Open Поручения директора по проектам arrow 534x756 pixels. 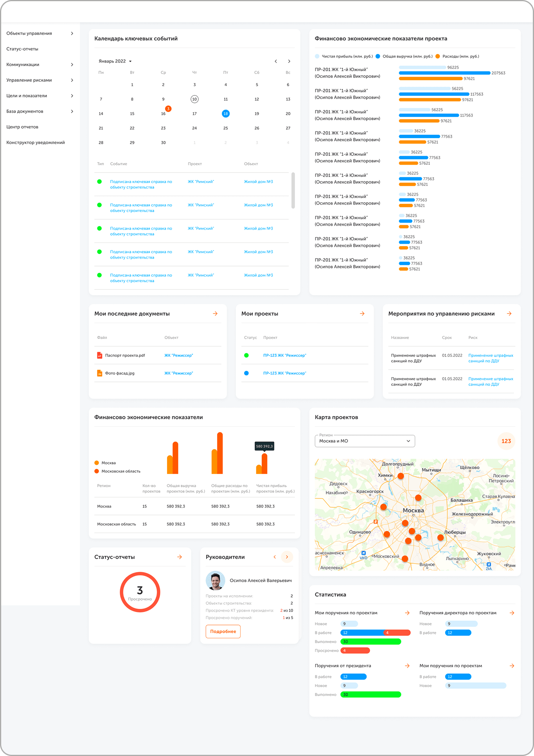pos(512,613)
